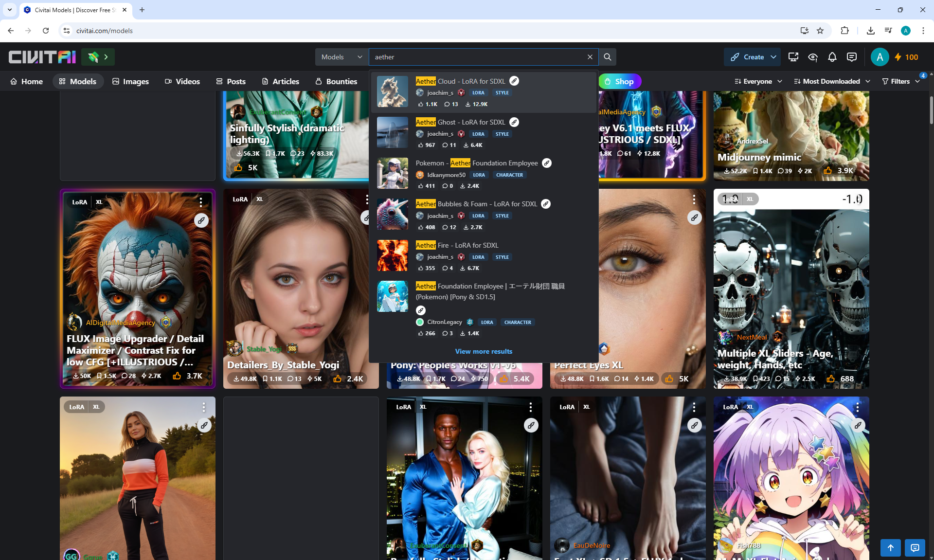
Task: Open the chat messages icon in header
Action: [851, 57]
